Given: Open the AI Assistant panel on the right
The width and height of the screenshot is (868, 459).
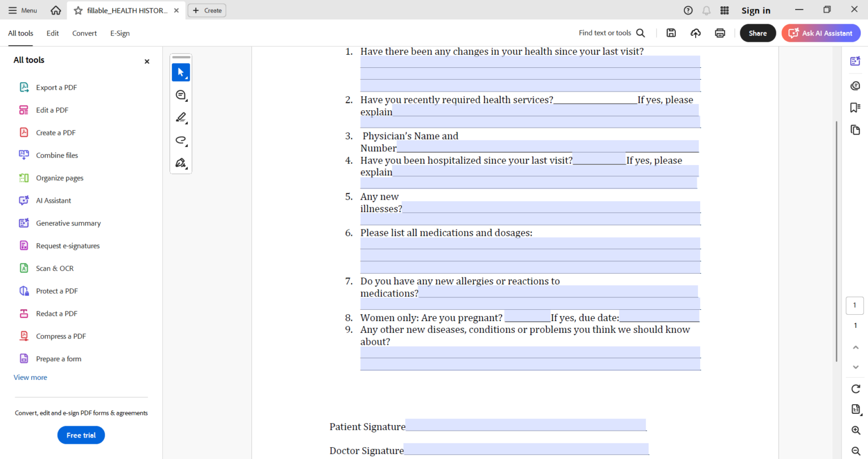Looking at the screenshot, I should coord(855,60).
